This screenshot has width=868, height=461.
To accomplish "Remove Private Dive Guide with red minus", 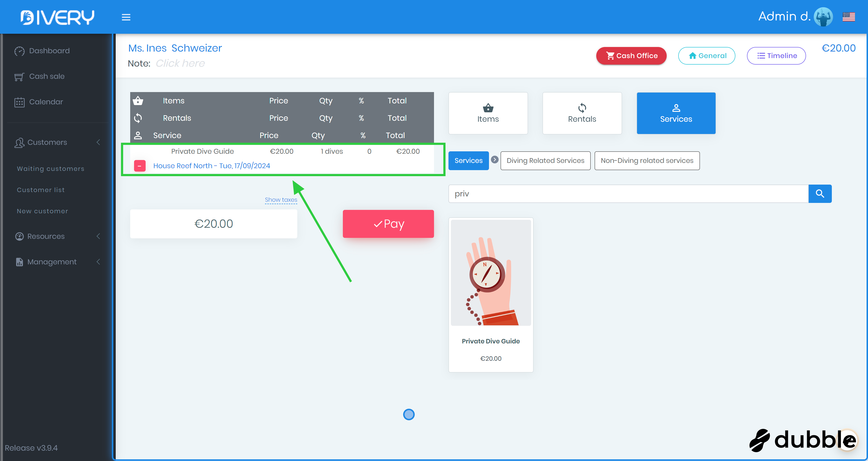I will point(140,166).
